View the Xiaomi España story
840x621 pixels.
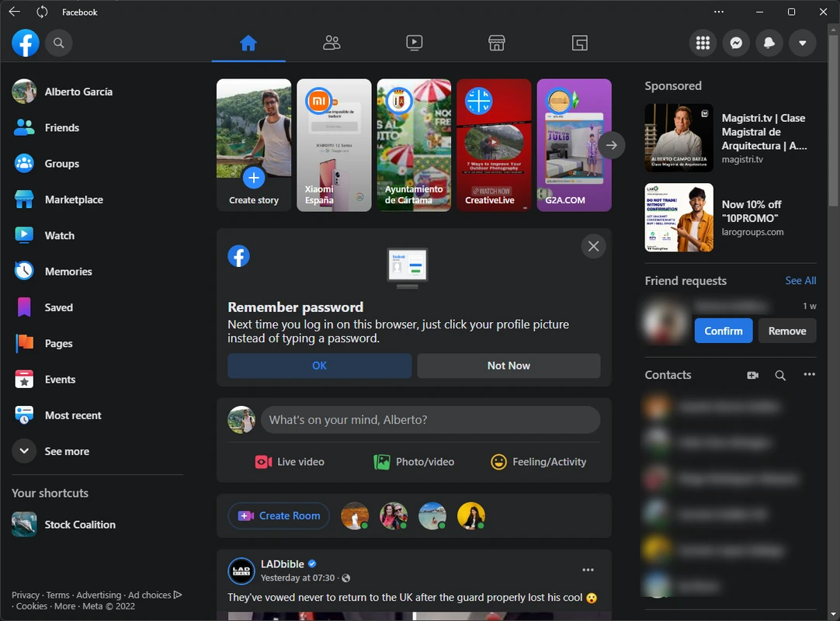334,145
